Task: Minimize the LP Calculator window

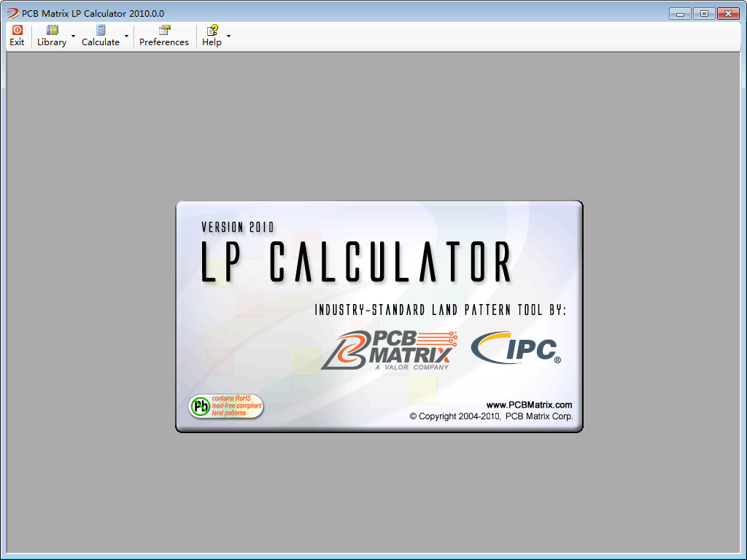Action: coord(680,14)
